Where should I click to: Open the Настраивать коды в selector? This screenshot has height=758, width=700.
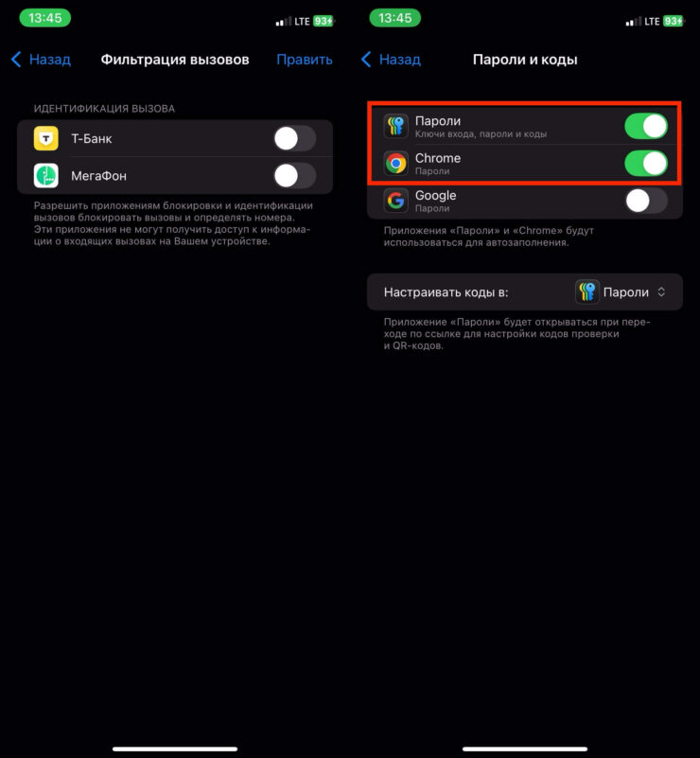[525, 292]
